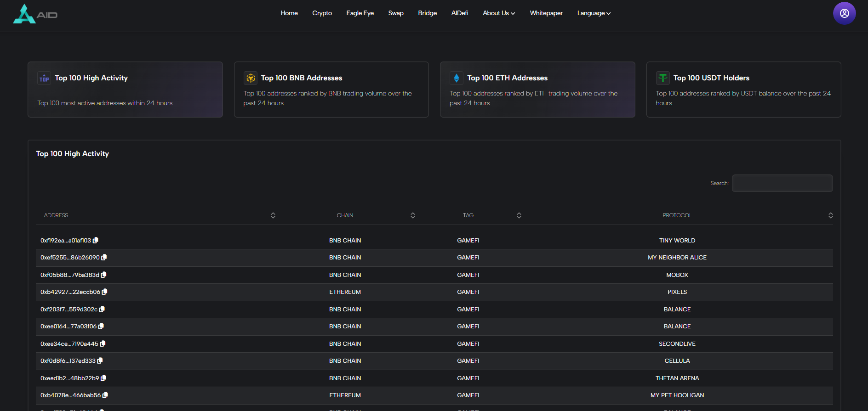Toggle sorting on the TAG column

coord(519,215)
